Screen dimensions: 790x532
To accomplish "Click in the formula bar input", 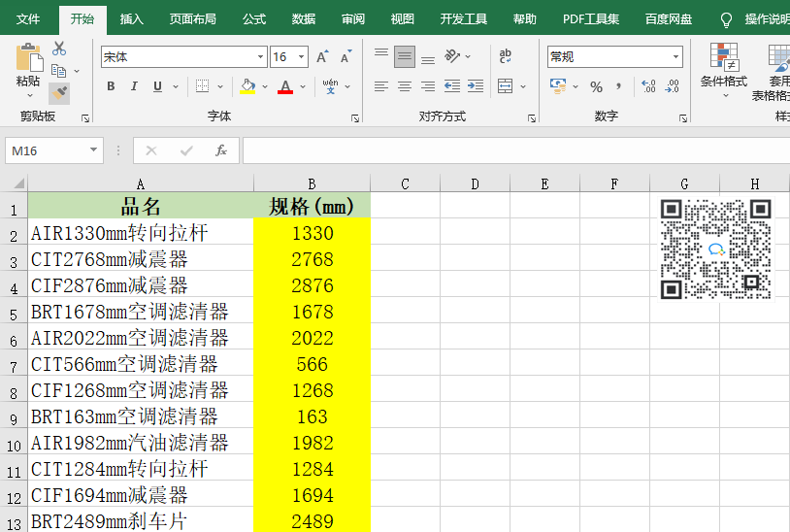I will click(x=516, y=150).
